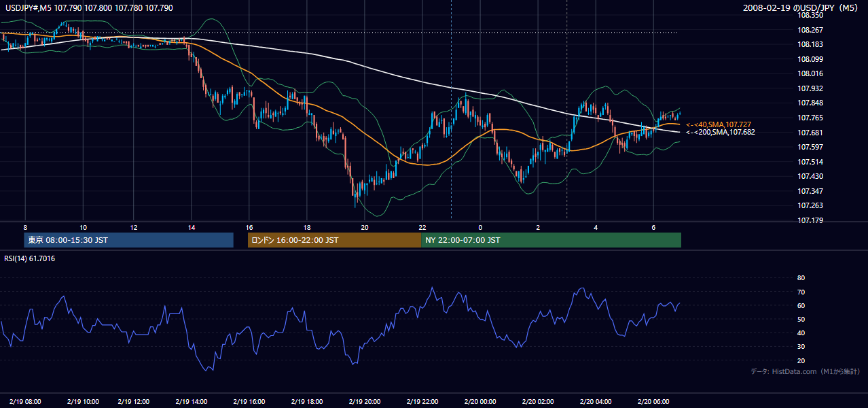Screen dimensions: 868x408
Task: Click price level 107.681 on the axis
Action: pos(810,133)
